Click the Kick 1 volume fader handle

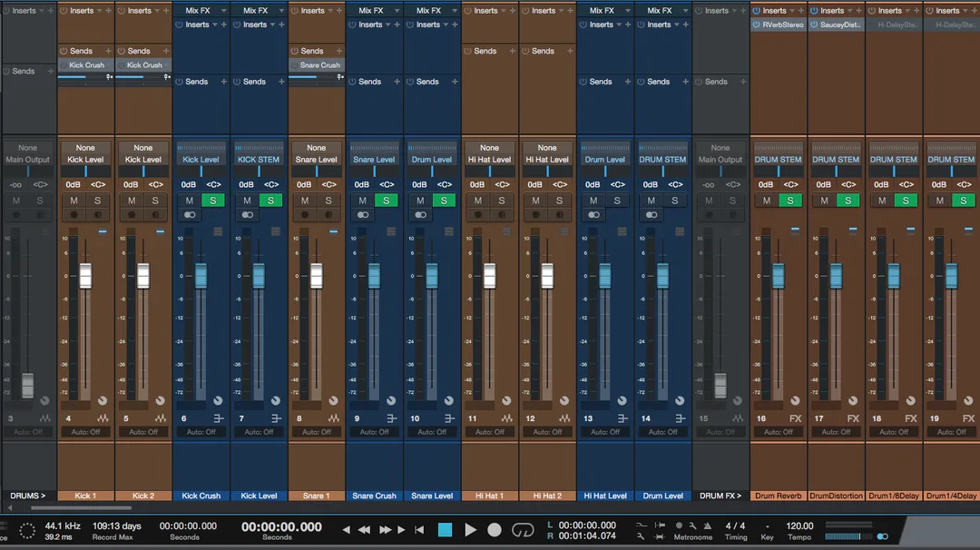click(85, 276)
